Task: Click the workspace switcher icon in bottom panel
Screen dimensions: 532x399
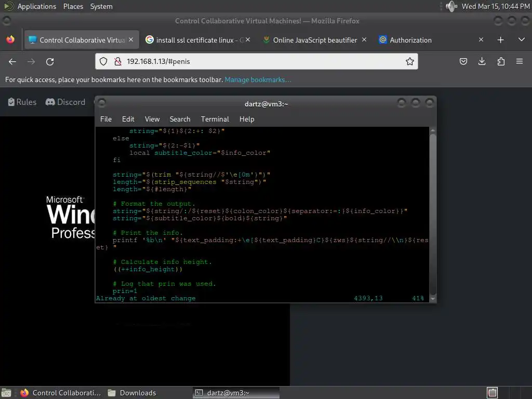Action: pyautogui.click(x=492, y=393)
